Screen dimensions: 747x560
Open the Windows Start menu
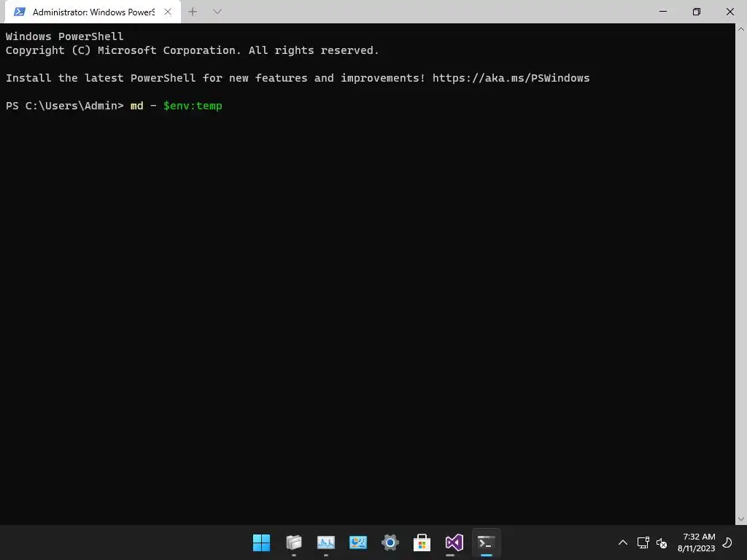(x=261, y=542)
